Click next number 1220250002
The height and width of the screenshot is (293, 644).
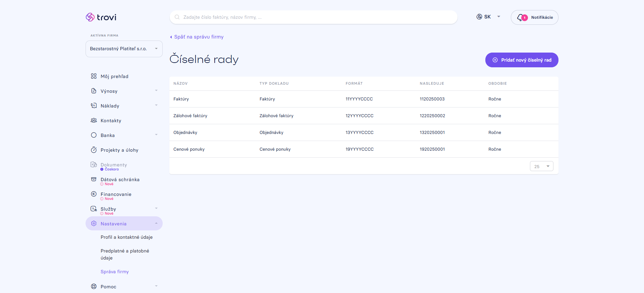click(432, 116)
